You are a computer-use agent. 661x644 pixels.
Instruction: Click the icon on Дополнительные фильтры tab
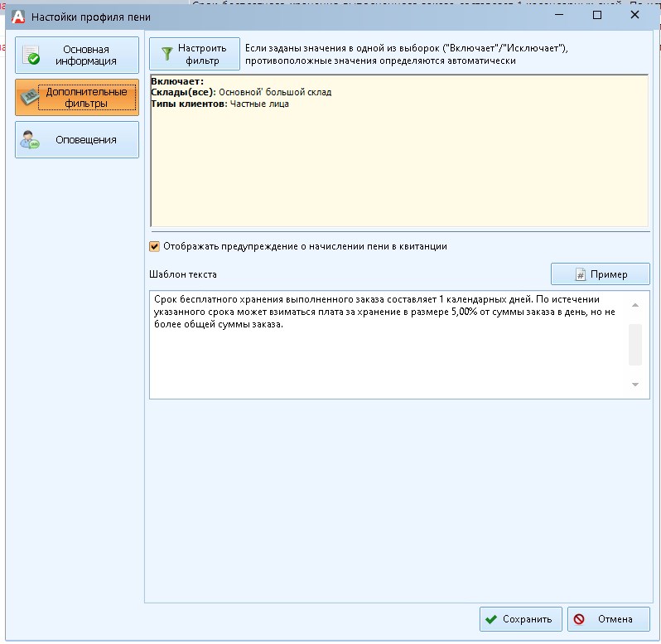(x=29, y=98)
